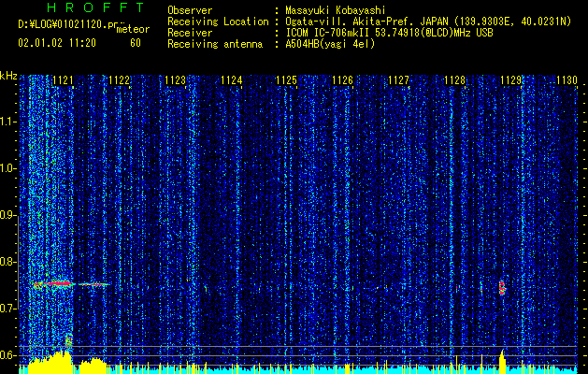
Task: Click the 1.1 kHz axis tick label
Action: 8,122
